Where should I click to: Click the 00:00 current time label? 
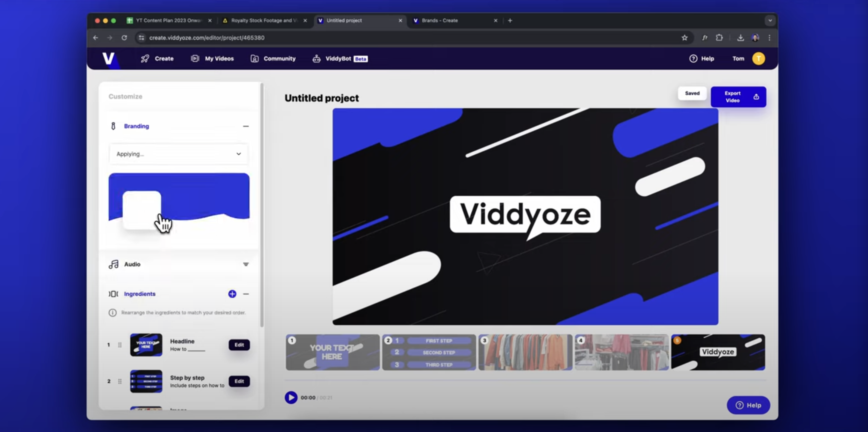(x=308, y=398)
